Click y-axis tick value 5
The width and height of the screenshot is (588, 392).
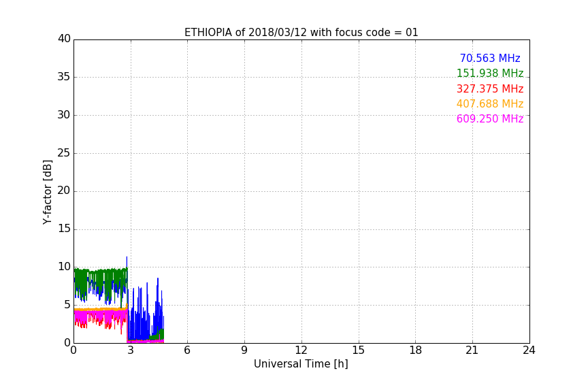[x=67, y=305]
